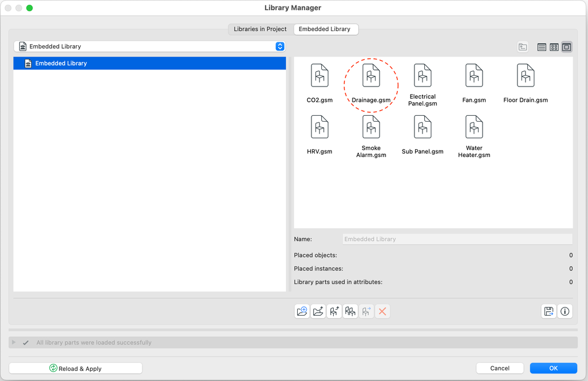The width and height of the screenshot is (588, 381).
Task: Delete selected item with the red X icon
Action: tap(382, 311)
